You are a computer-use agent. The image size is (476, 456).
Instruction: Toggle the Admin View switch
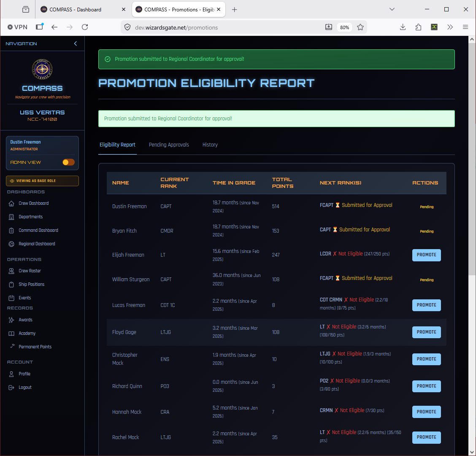click(68, 162)
